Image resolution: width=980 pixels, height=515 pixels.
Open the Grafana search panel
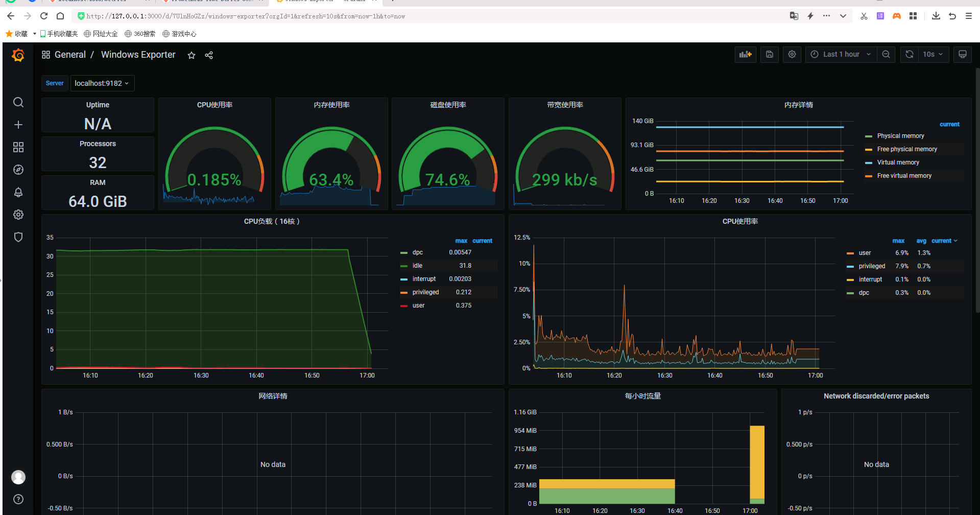pyautogui.click(x=18, y=102)
